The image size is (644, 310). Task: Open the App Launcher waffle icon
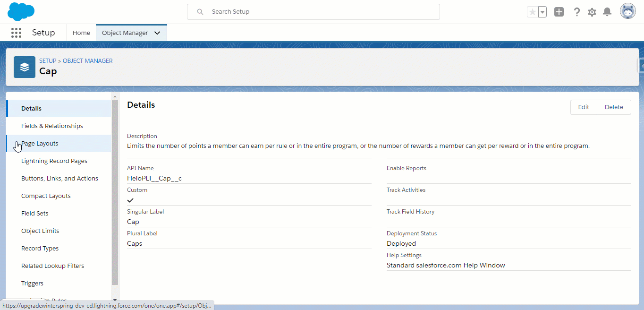click(x=17, y=33)
